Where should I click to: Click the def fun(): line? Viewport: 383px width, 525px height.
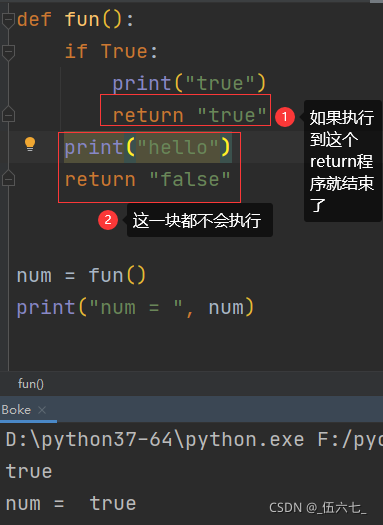(76, 19)
